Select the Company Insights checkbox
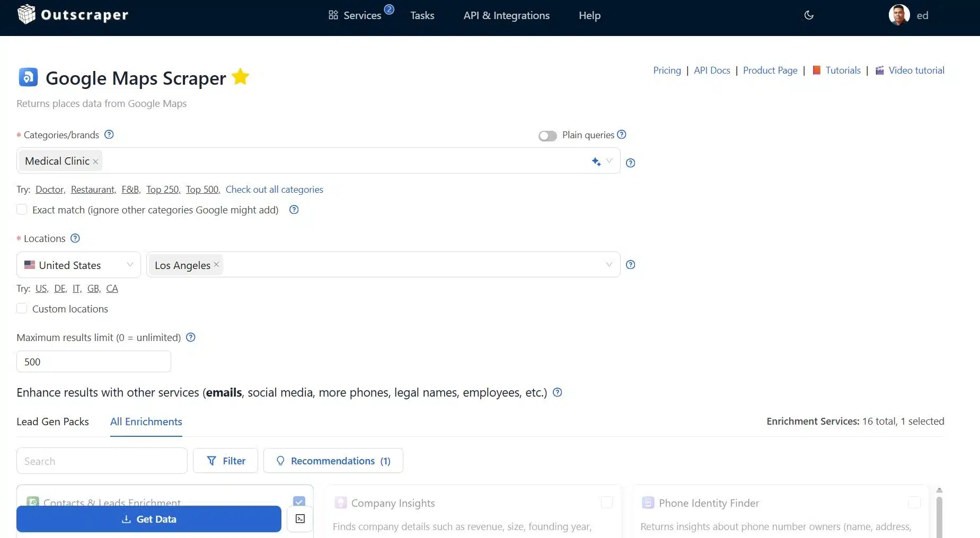This screenshot has height=538, width=980. pyautogui.click(x=606, y=503)
